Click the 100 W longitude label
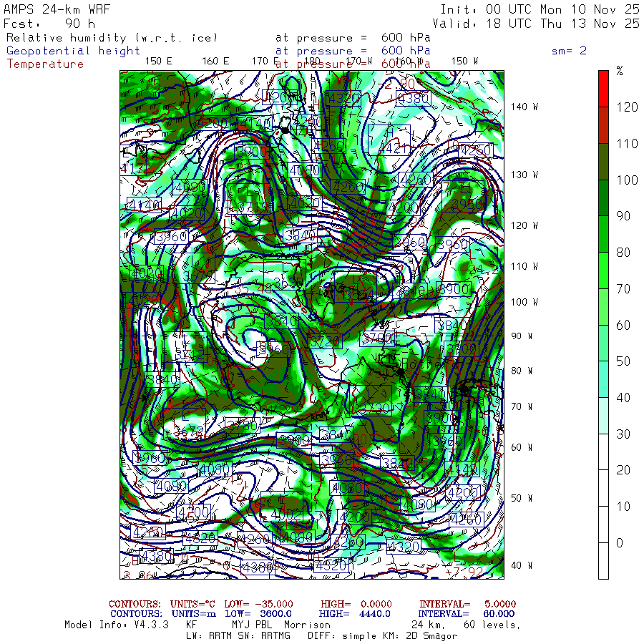 (x=524, y=302)
